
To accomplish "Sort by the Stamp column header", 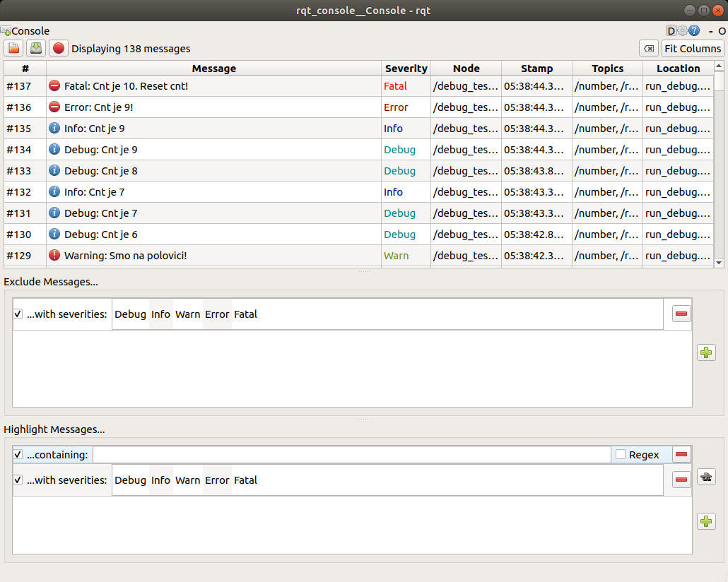I will coord(536,69).
